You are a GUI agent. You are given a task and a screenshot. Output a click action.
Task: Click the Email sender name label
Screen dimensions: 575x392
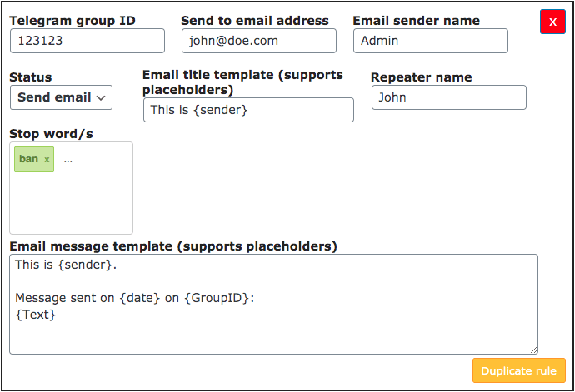tap(417, 21)
